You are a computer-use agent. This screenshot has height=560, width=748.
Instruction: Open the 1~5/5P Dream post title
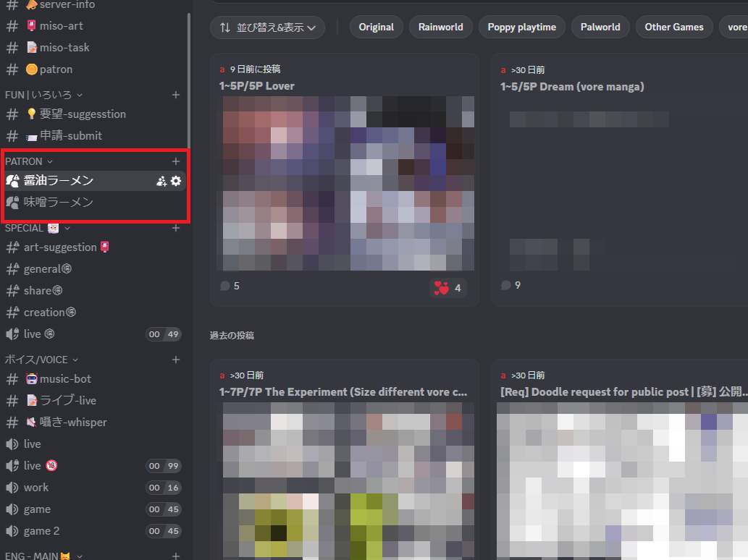coord(572,87)
